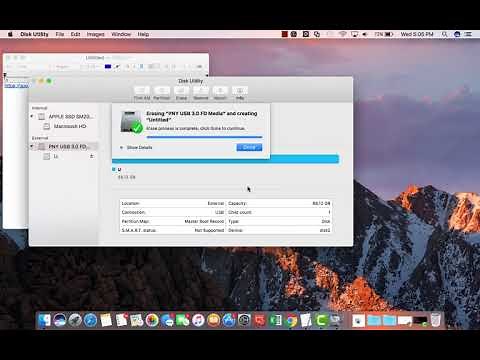Open Camtasia green C icon in Dock
The width and height of the screenshot is (480, 360).
point(321,320)
